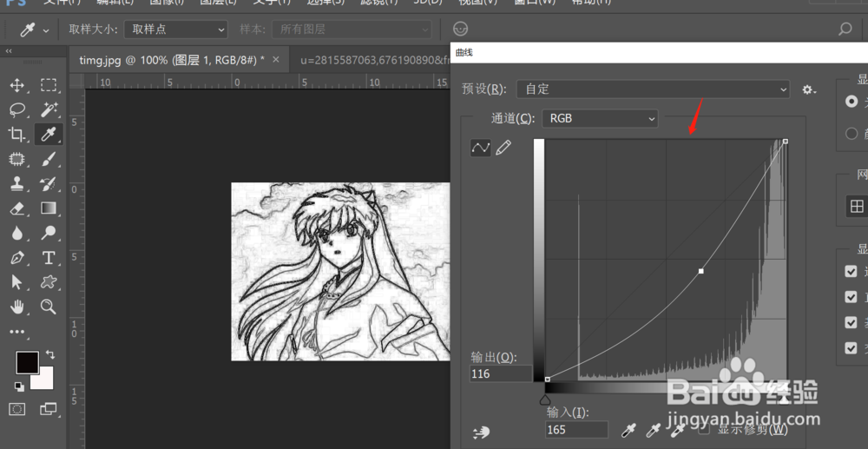Click the 输出 output field showing 116
868x449 pixels.
pyautogui.click(x=501, y=373)
